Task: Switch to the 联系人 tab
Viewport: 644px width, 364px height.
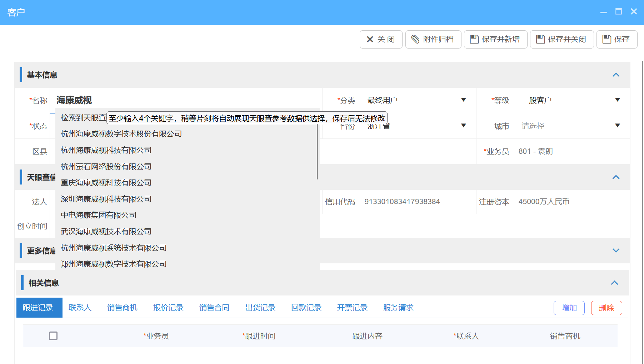Action: [80, 307]
